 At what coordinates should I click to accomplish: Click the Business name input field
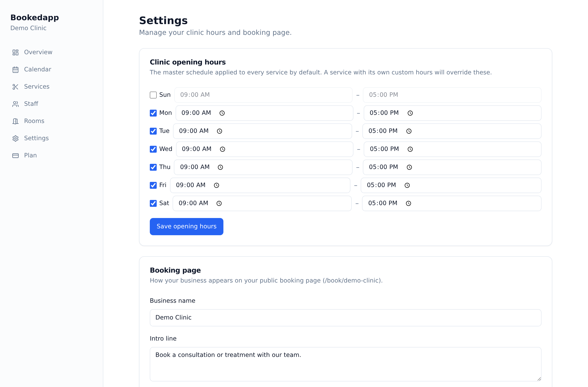coord(345,318)
